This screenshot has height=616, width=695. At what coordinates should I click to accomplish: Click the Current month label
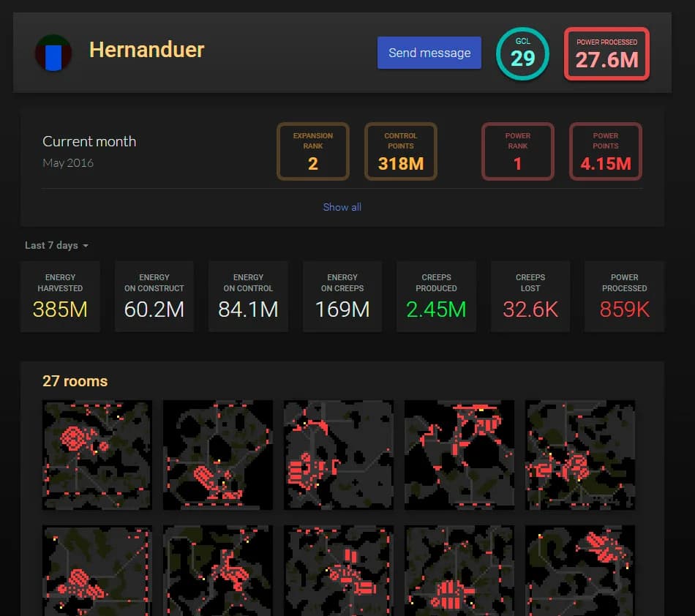(x=89, y=141)
